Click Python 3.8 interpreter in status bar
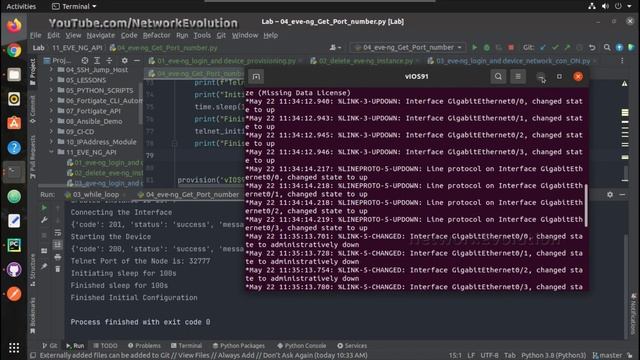This screenshot has width=640, height=360. coord(553,356)
